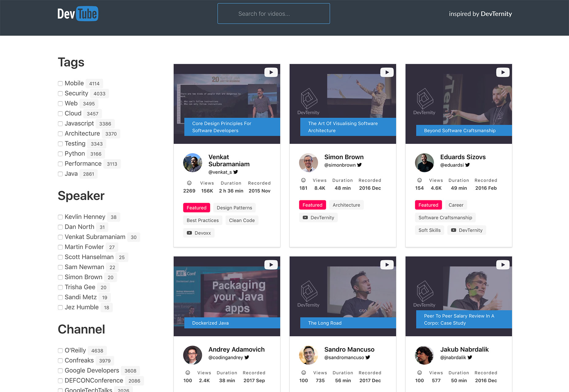Tick the O'Reilly channel checkbox

60,351
